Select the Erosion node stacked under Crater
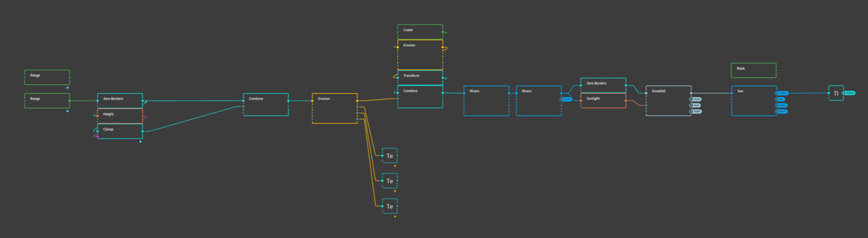Viewport: 868px width, 238px height. (420, 54)
